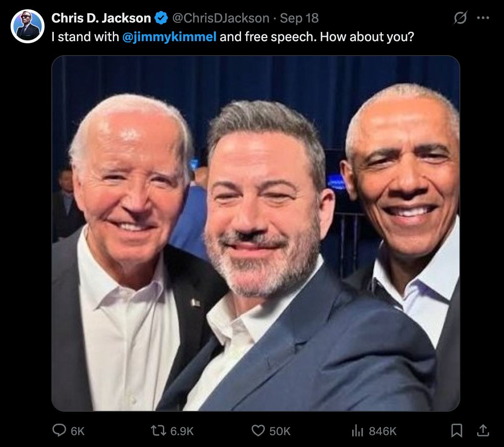Screen dimensions: 504x447
Task: Click the reply speech bubble icon
Action: [x=59, y=430]
